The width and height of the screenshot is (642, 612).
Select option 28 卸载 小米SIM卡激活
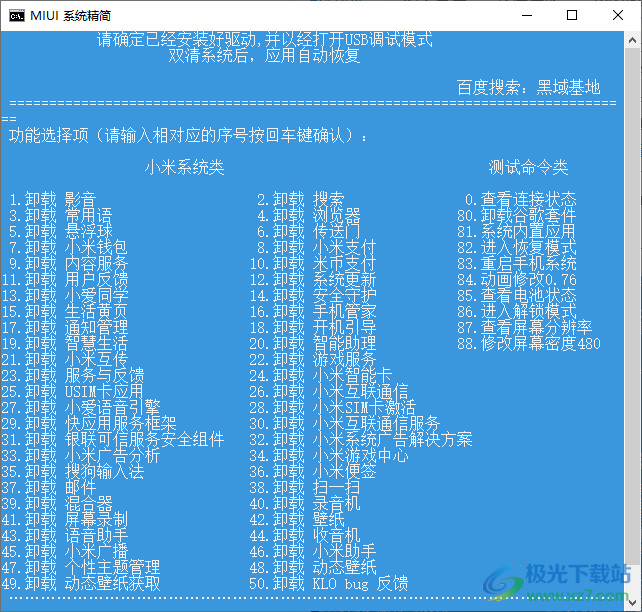(x=333, y=407)
